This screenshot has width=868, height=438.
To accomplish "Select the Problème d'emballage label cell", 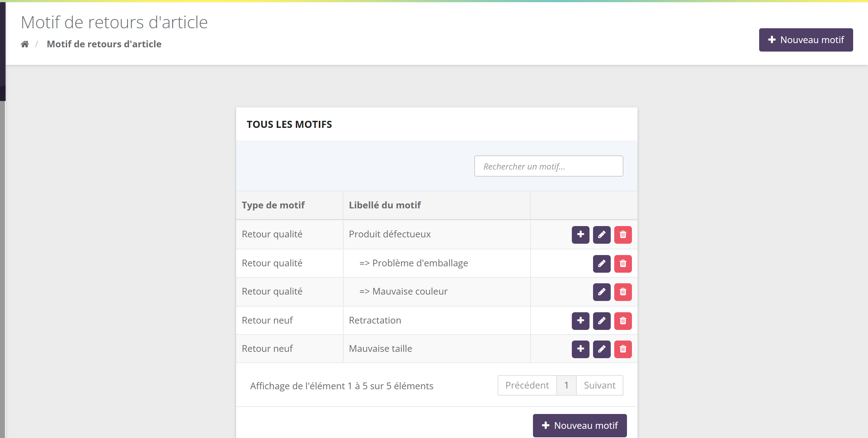I will [436, 263].
